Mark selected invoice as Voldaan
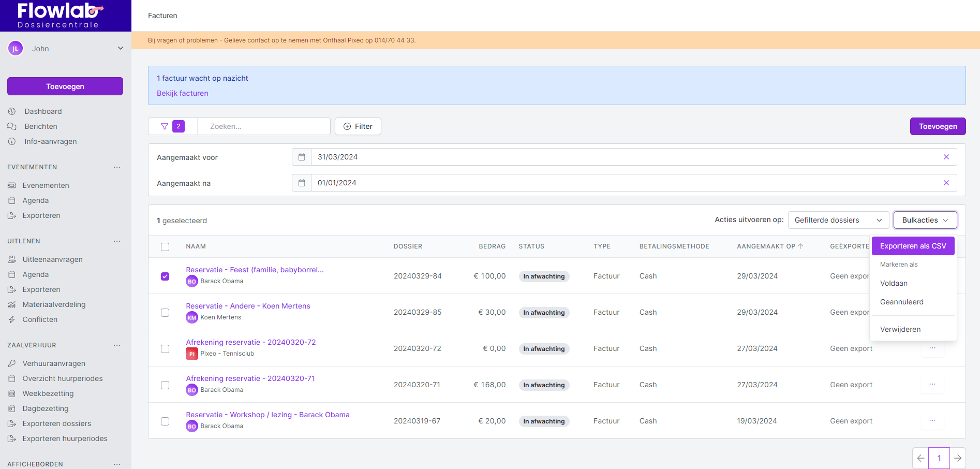 coord(894,283)
